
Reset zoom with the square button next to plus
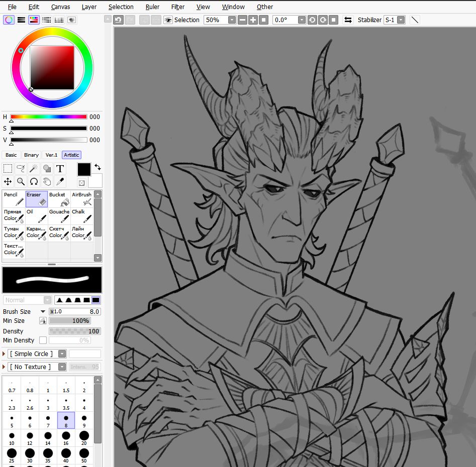pos(263,20)
